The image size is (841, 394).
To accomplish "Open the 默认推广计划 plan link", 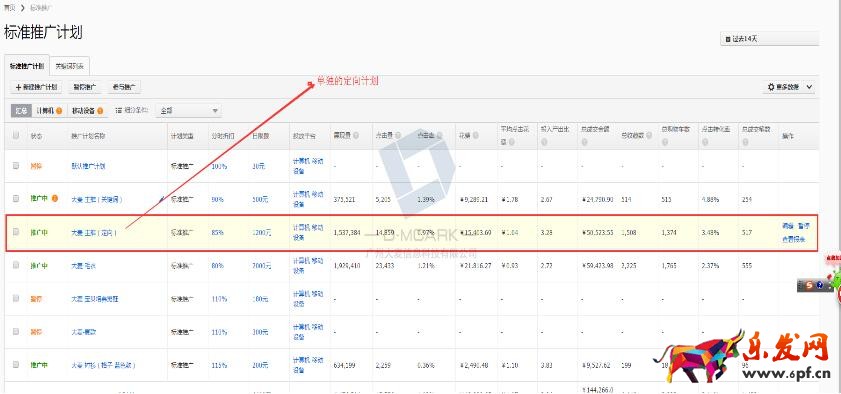I will coord(88,166).
